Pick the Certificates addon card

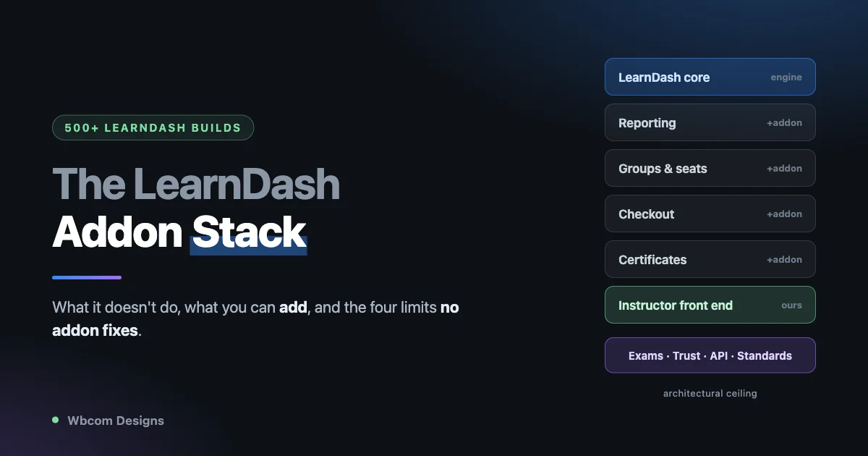(710, 259)
